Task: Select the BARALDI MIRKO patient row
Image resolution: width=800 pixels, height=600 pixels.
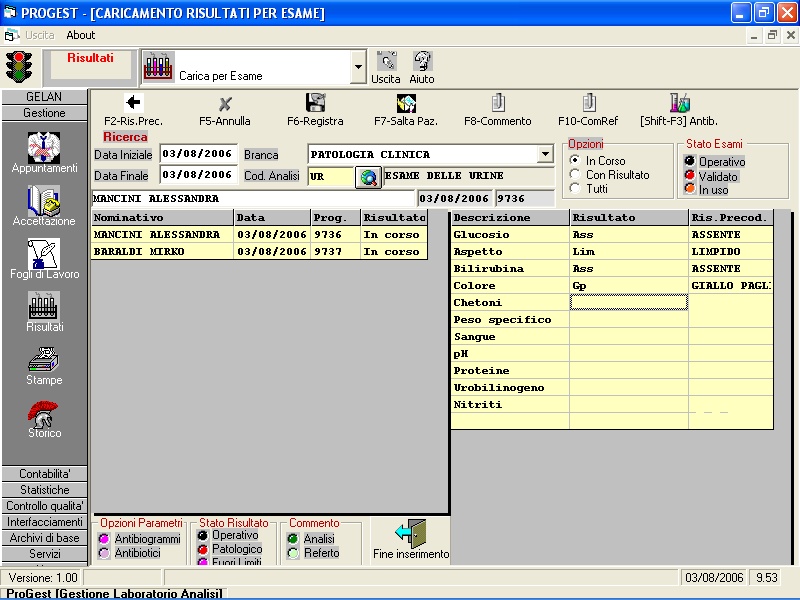Action: click(259, 252)
